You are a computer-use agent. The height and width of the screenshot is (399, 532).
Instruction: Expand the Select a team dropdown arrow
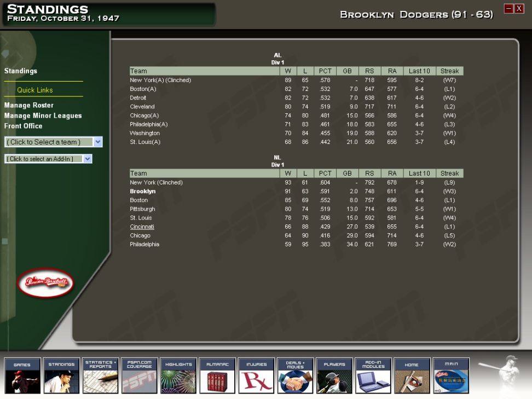[x=98, y=142]
